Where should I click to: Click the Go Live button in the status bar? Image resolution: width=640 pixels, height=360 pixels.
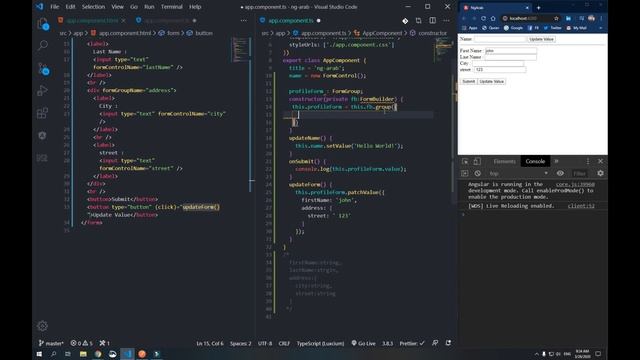363,344
